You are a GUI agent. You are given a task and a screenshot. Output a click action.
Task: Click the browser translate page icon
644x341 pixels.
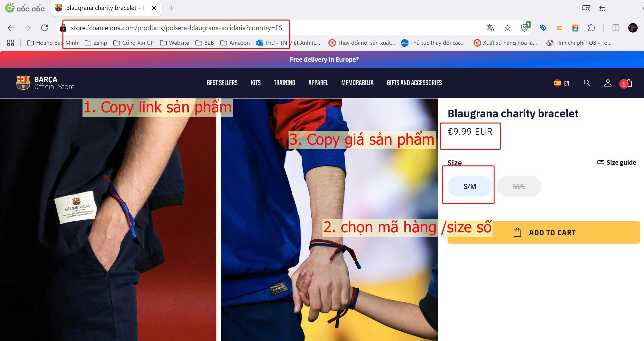[490, 28]
